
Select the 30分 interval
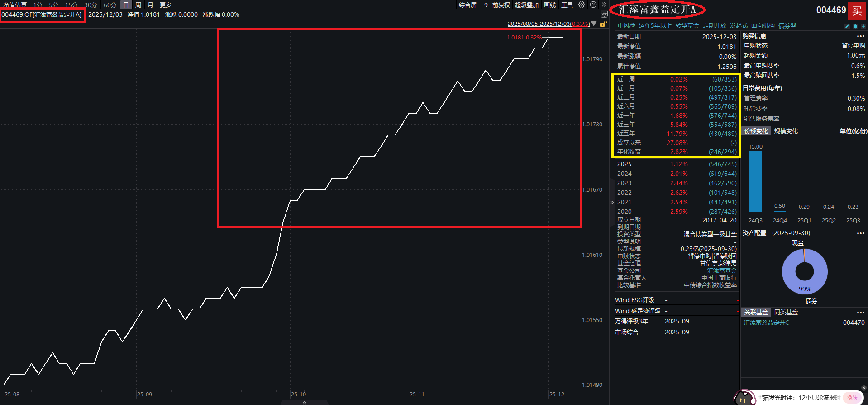[x=91, y=5]
